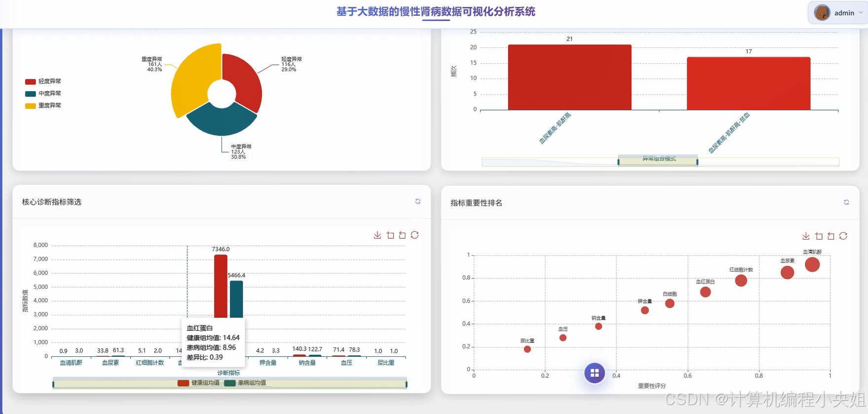This screenshot has height=414, width=868.
Task: Refresh the 核心诊断指标筛选 panel header icon
Action: (x=418, y=202)
